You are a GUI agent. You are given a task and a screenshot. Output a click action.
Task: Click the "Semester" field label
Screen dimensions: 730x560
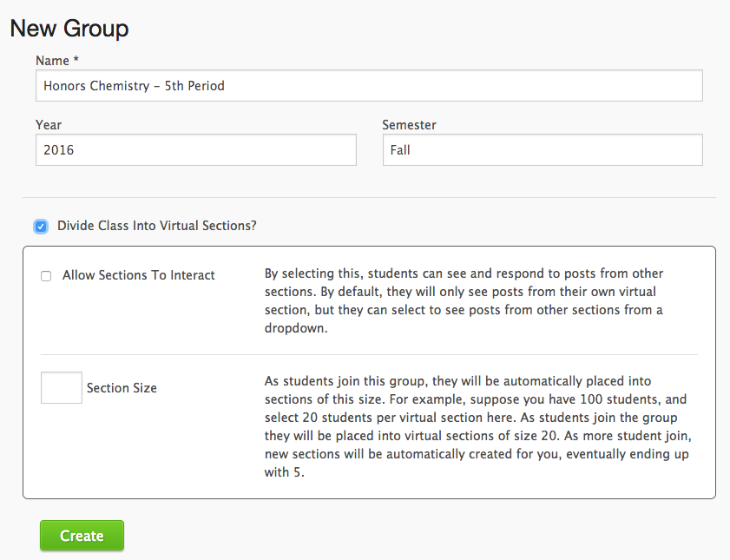[x=409, y=125]
